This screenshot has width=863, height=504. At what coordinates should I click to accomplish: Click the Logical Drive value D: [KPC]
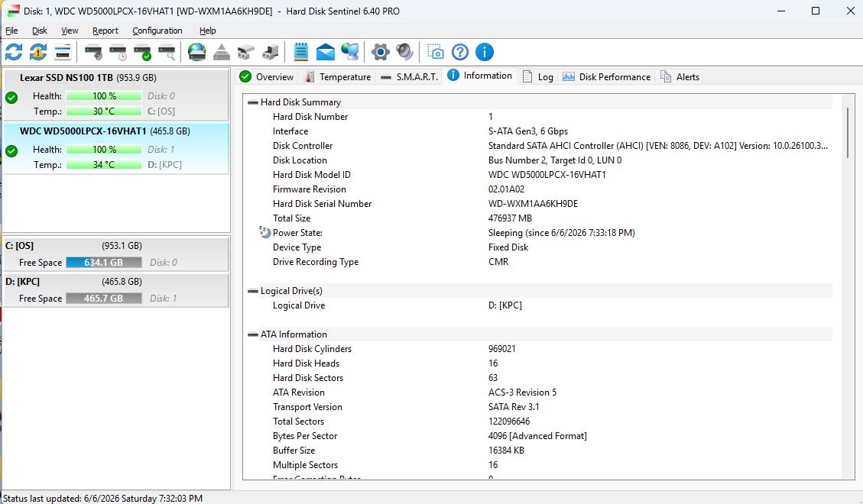click(505, 305)
